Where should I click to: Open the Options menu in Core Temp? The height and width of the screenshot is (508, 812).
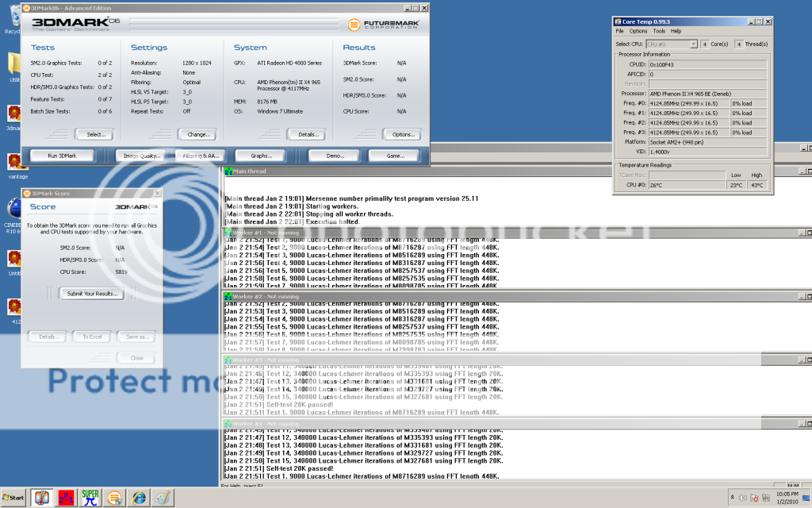click(638, 31)
